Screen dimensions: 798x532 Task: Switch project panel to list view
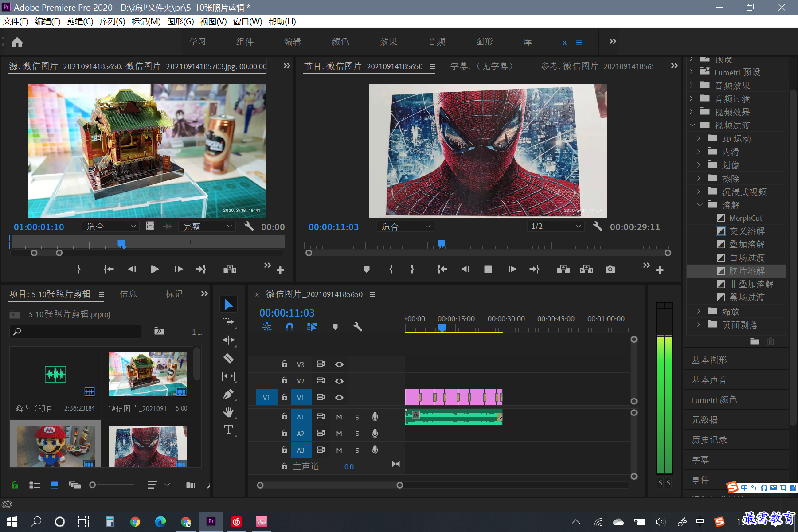tap(35, 485)
